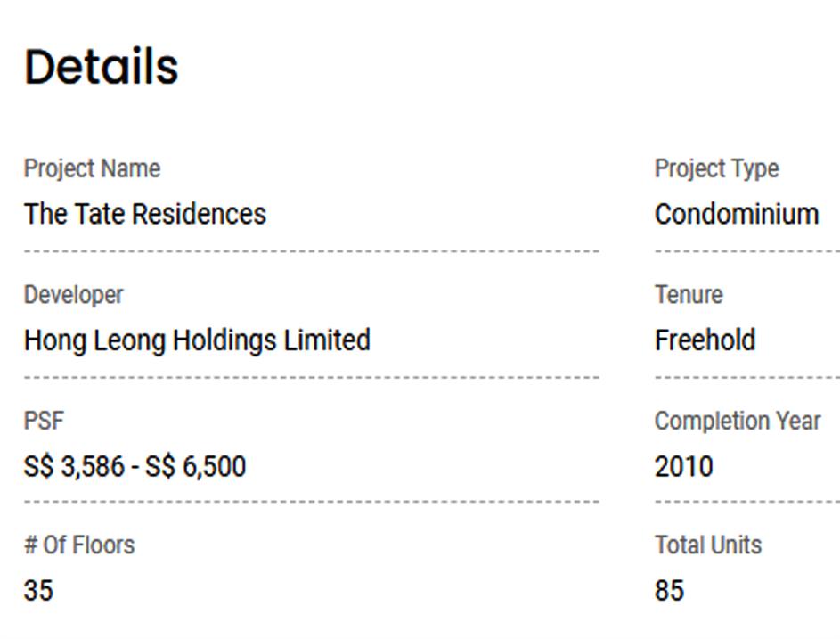Select the Condominium project type value
This screenshot has width=840, height=639.
[736, 214]
